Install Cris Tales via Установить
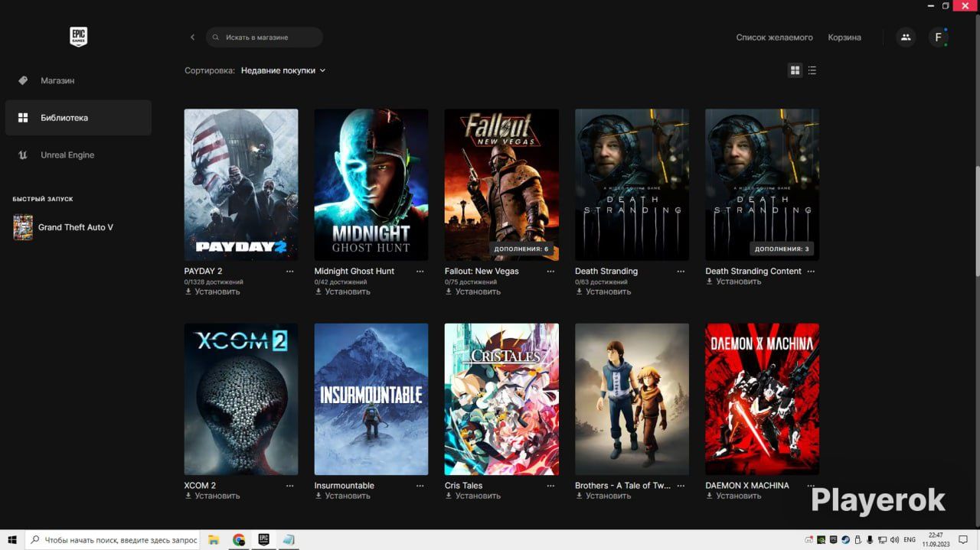The width and height of the screenshot is (980, 550). [472, 496]
